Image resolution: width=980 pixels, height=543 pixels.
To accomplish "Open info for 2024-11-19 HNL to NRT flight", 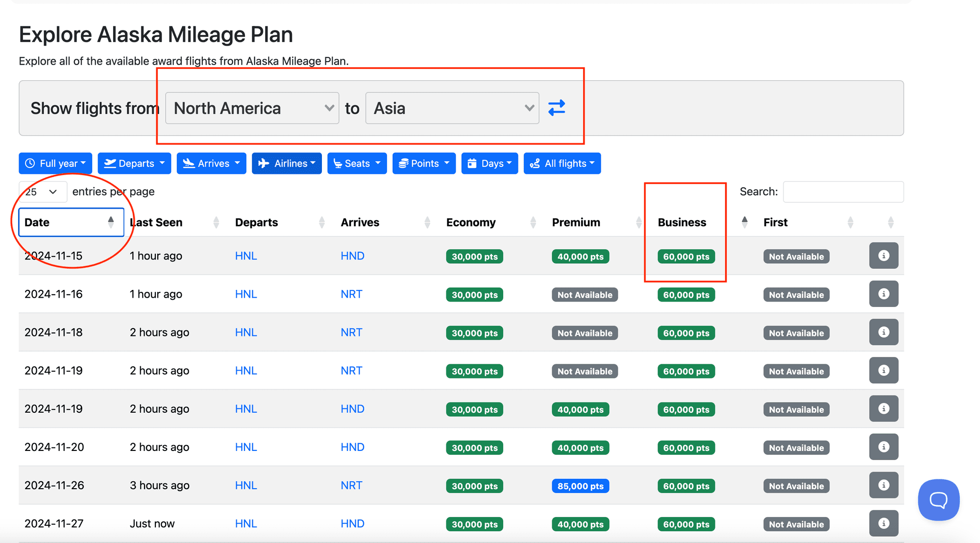I will [883, 370].
